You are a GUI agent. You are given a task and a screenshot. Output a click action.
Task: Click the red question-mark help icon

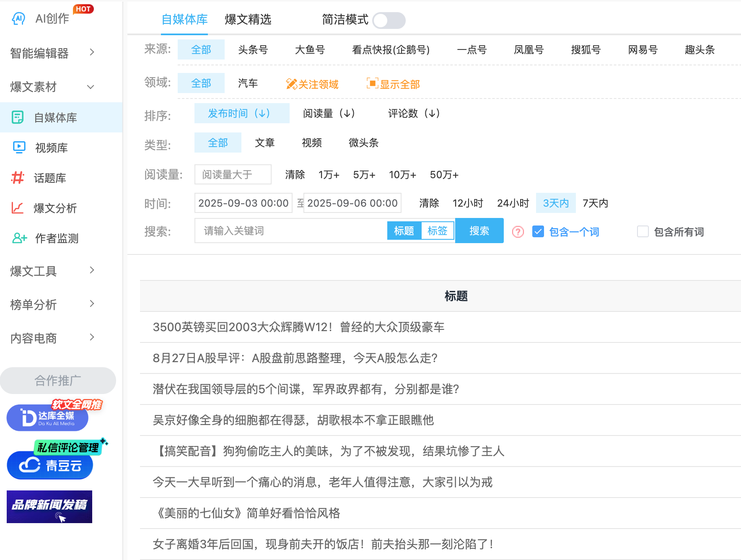pos(518,231)
